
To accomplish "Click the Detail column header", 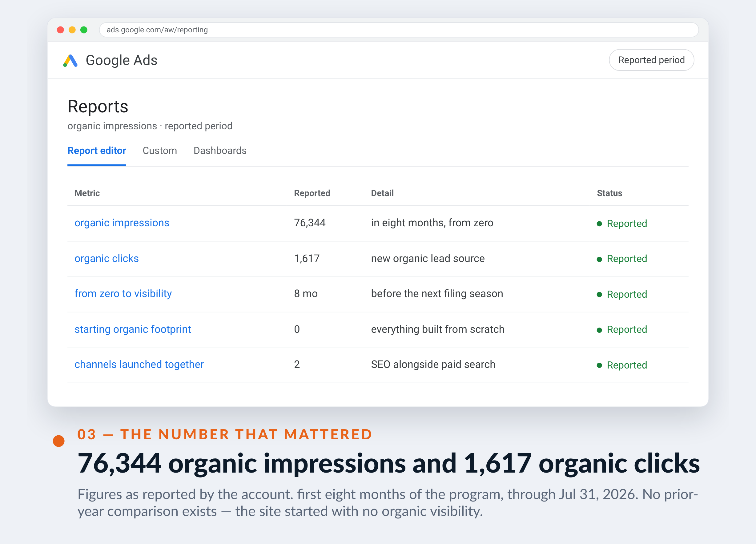I will click(x=382, y=193).
